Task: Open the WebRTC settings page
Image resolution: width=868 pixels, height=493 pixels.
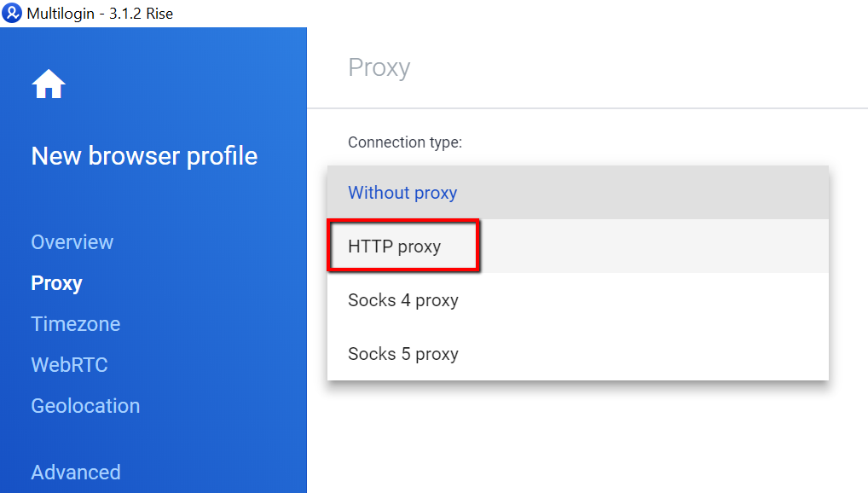Action: [69, 365]
